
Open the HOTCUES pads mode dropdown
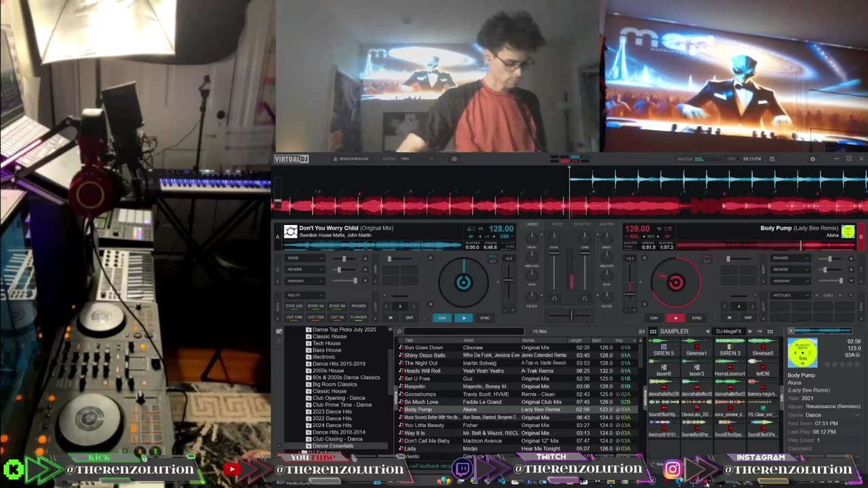pos(791,296)
